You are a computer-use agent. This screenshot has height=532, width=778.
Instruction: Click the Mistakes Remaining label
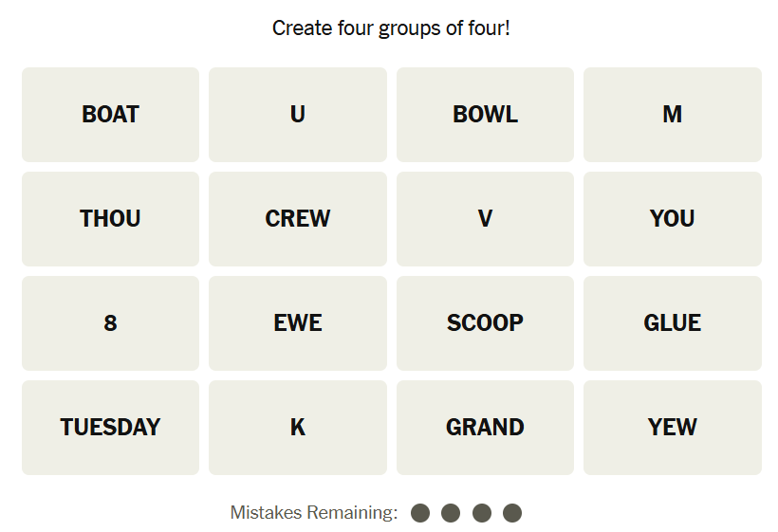[x=314, y=513]
